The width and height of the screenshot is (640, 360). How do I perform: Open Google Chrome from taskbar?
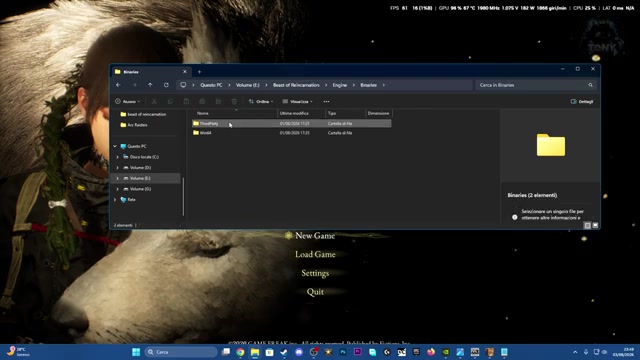point(240,352)
